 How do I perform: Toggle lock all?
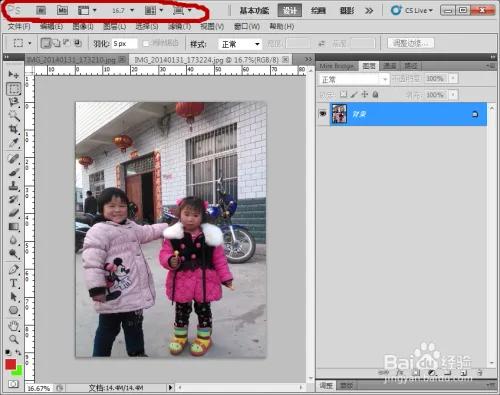375,95
